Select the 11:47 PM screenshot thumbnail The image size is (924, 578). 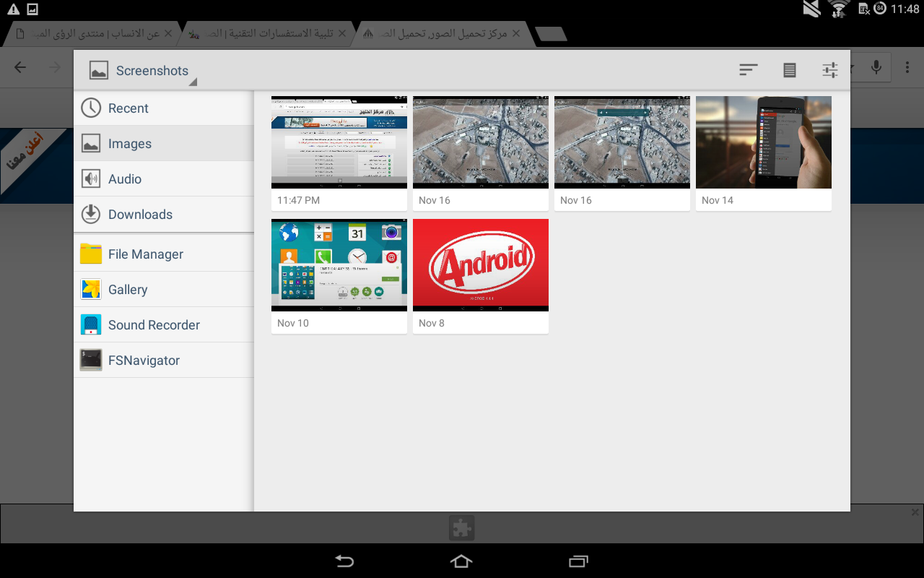[x=339, y=142]
